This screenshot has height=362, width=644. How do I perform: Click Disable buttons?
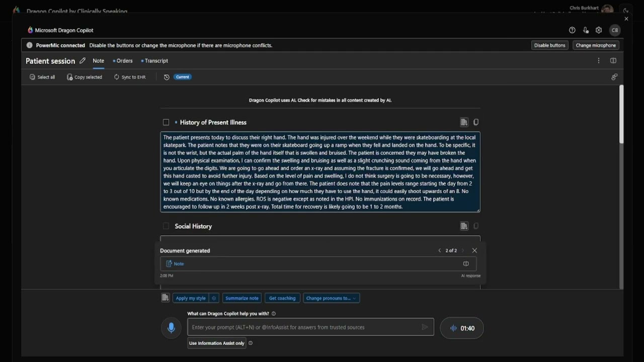tap(549, 45)
